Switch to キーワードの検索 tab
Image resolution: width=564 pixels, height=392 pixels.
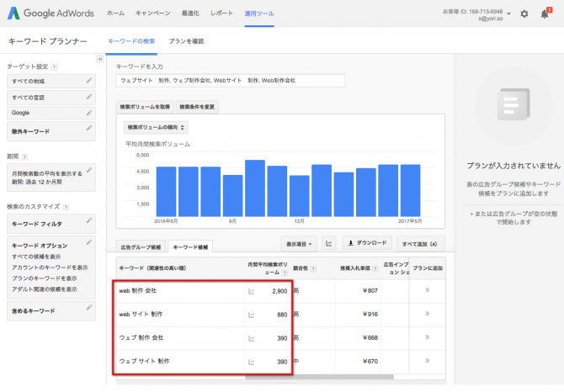click(x=131, y=41)
